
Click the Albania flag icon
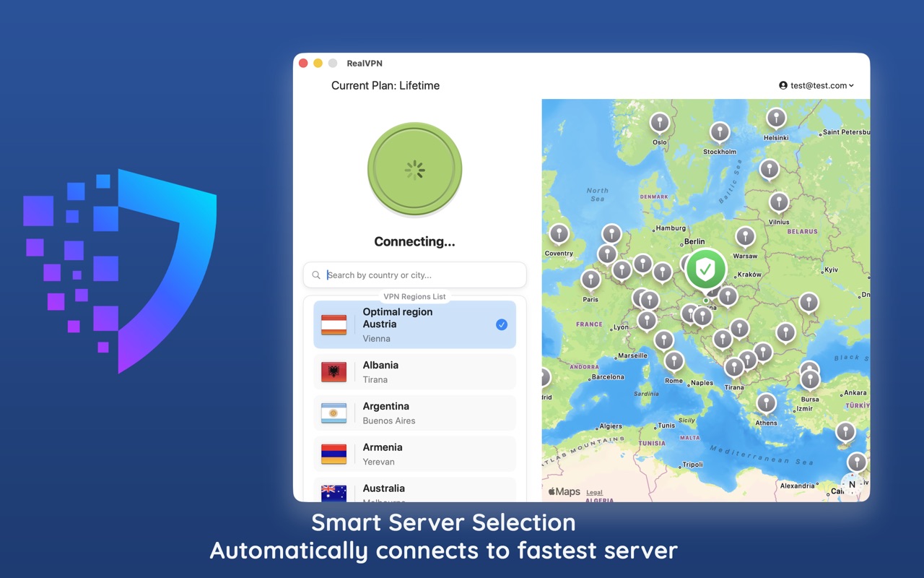coord(334,371)
